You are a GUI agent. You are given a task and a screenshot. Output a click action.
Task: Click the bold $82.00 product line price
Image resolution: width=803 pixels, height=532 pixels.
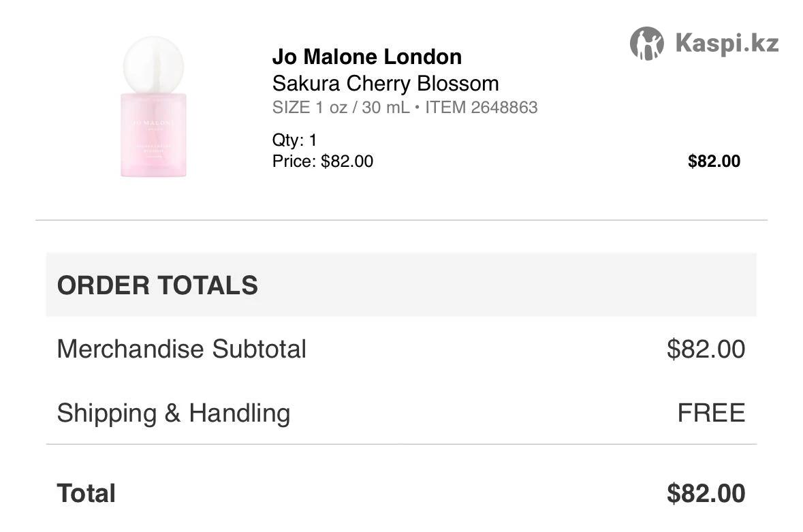click(x=713, y=161)
